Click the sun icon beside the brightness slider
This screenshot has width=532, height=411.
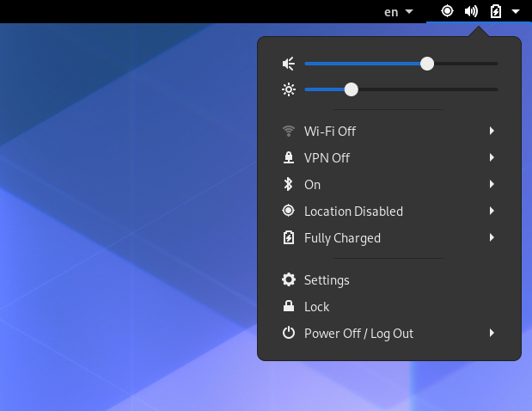point(289,89)
